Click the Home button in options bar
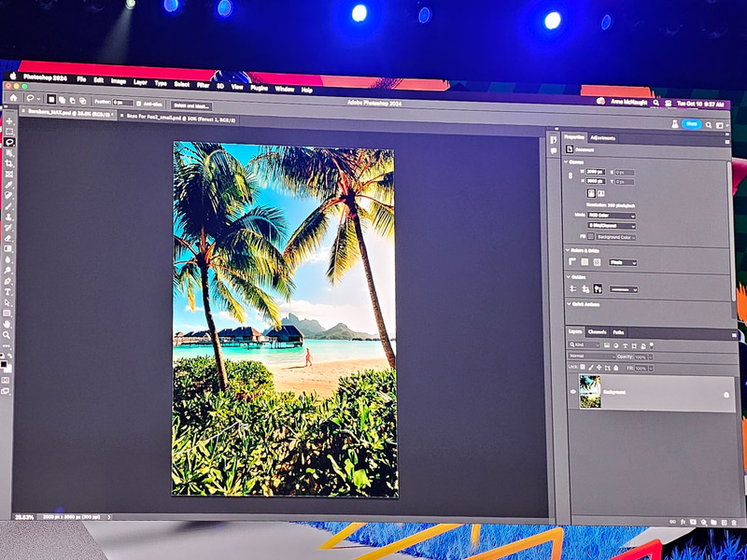Image resolution: width=747 pixels, height=560 pixels. (x=13, y=98)
